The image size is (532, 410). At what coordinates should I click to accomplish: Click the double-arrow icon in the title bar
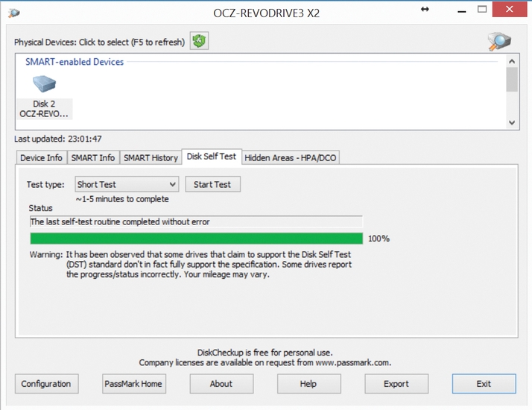click(425, 10)
